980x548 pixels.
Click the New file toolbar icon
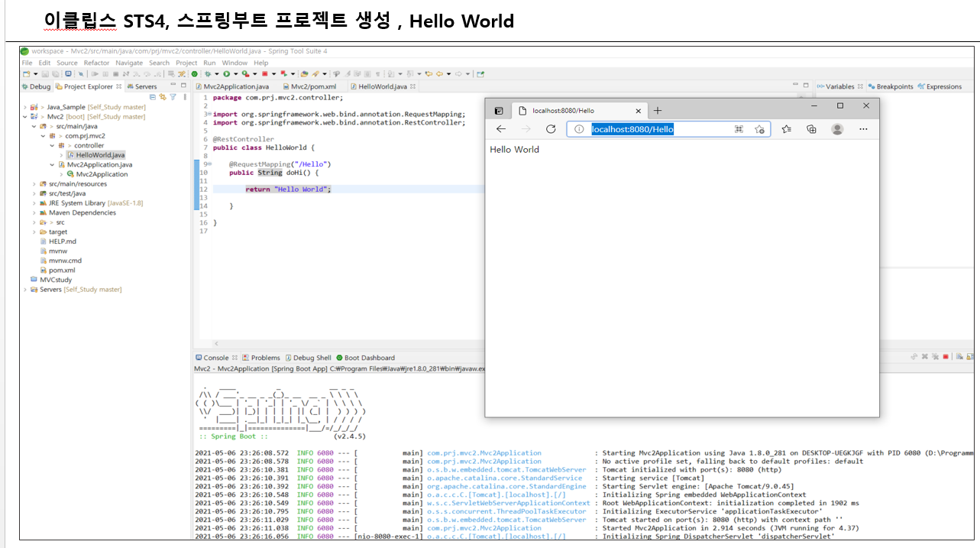point(26,74)
